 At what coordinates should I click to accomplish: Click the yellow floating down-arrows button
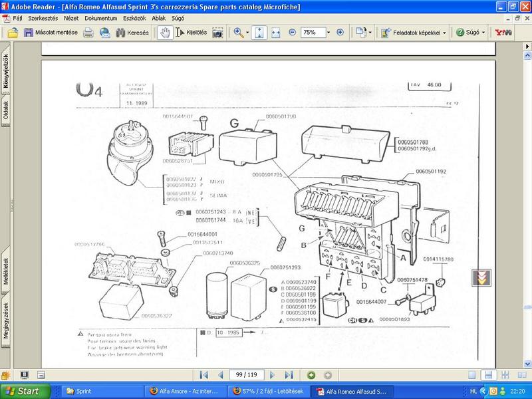point(481,277)
